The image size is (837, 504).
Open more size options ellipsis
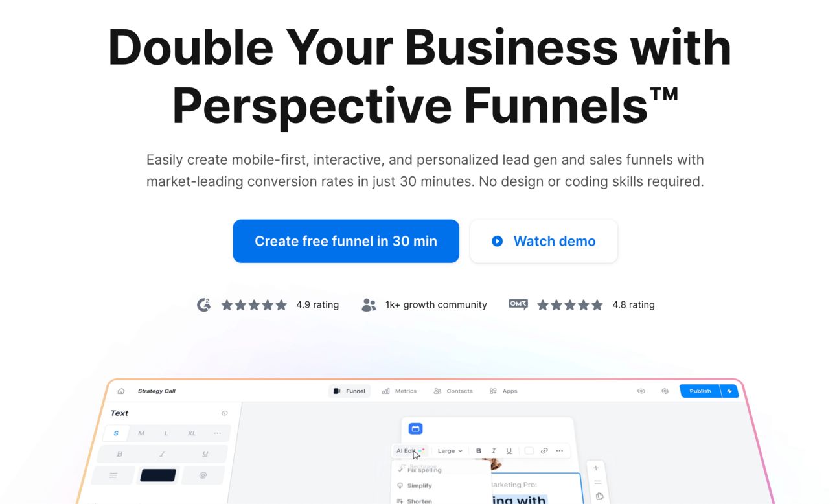[217, 433]
